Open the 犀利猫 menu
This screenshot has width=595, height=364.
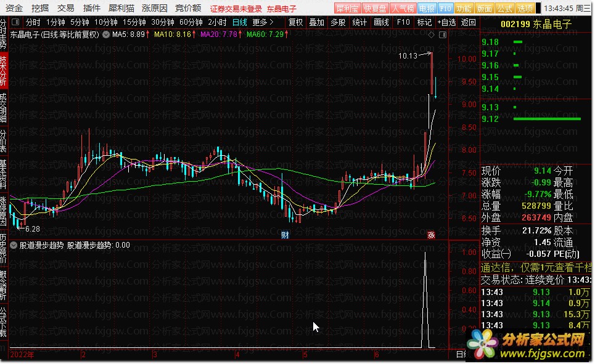(121, 8)
